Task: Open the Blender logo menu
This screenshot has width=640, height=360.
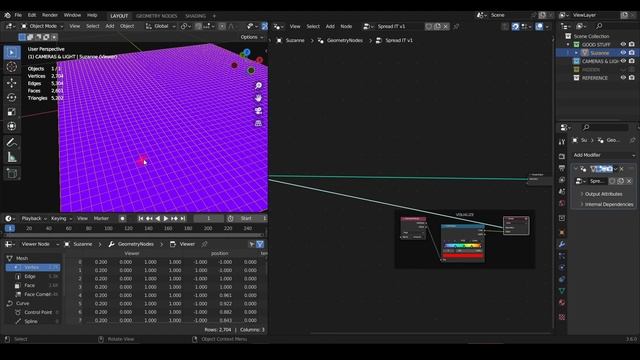Action: [7, 15]
